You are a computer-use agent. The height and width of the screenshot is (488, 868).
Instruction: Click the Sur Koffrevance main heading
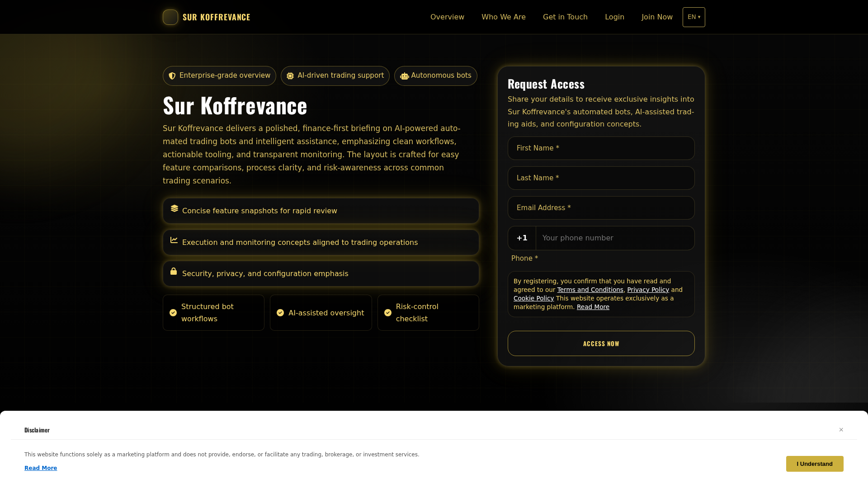[x=235, y=105]
